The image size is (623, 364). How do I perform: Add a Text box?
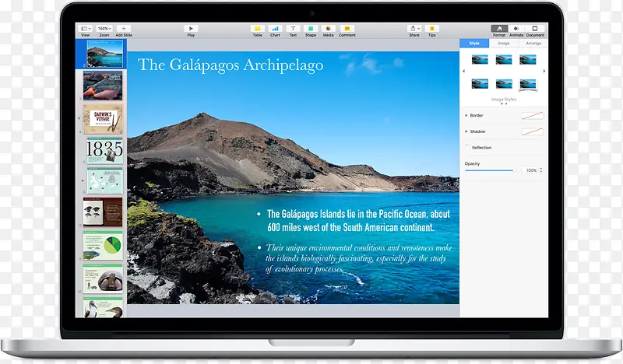pyautogui.click(x=293, y=29)
